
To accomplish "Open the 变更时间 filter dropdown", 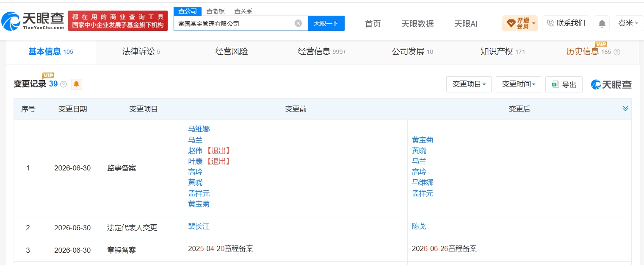I will [518, 84].
